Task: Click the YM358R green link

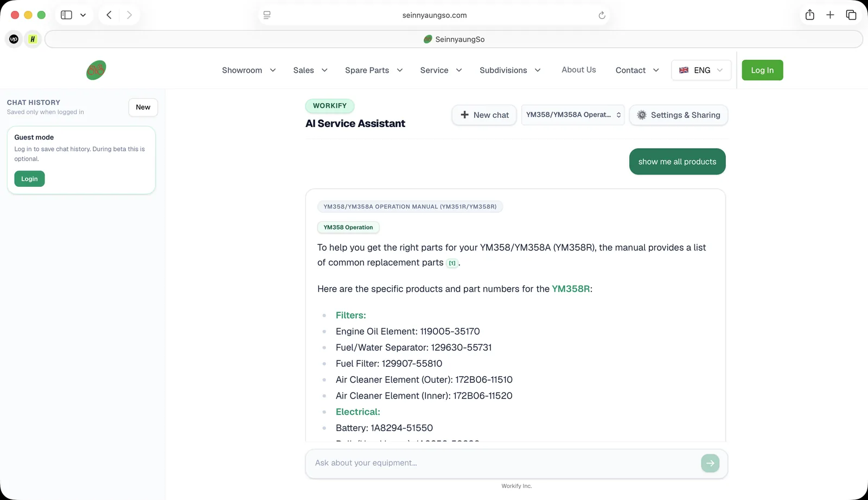Action: click(571, 289)
